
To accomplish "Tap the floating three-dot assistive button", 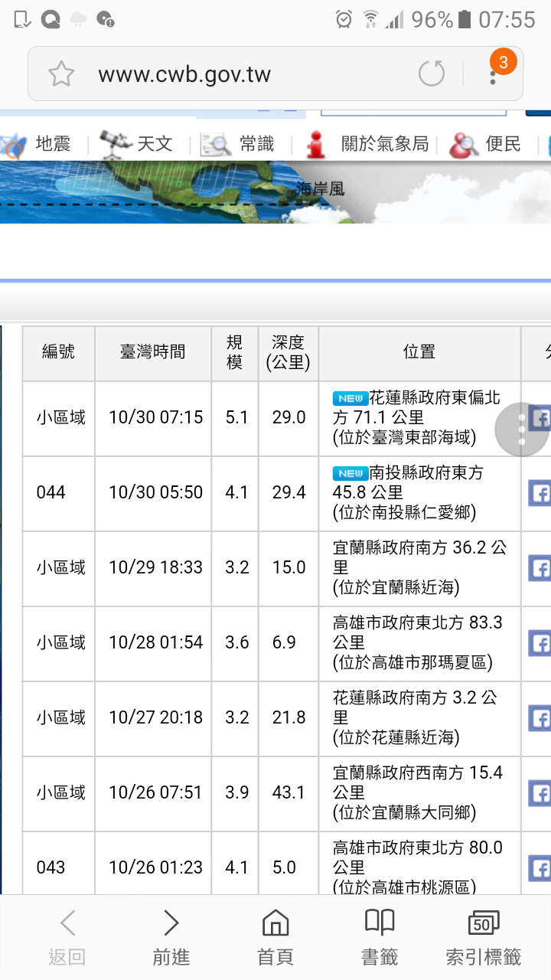I will click(x=523, y=430).
